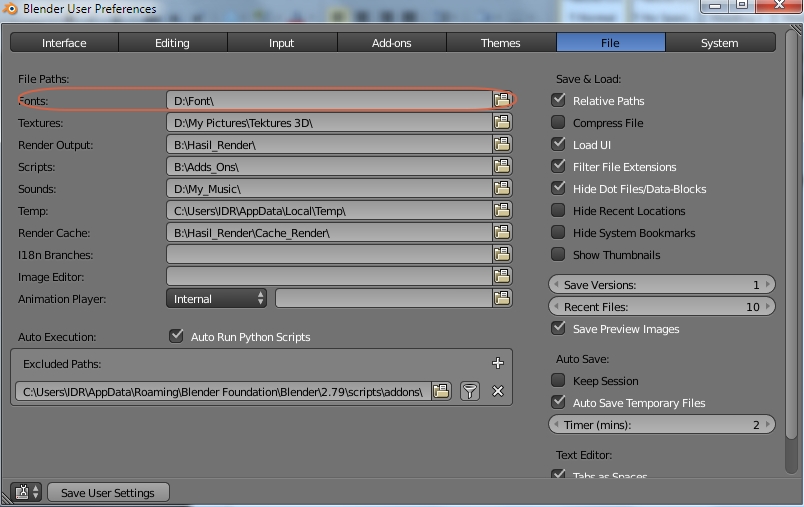
Task: Click Sounds path field D:\My_Music\
Action: [329, 188]
